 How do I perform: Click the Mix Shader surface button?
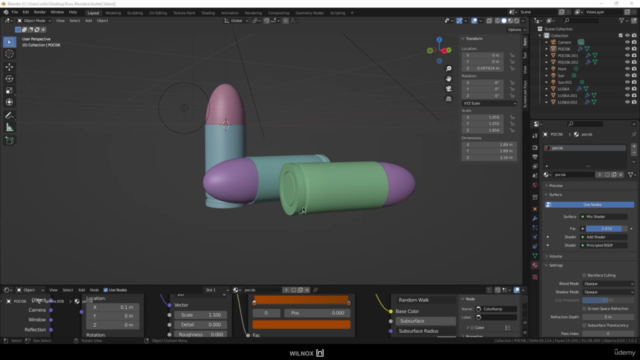pos(604,217)
